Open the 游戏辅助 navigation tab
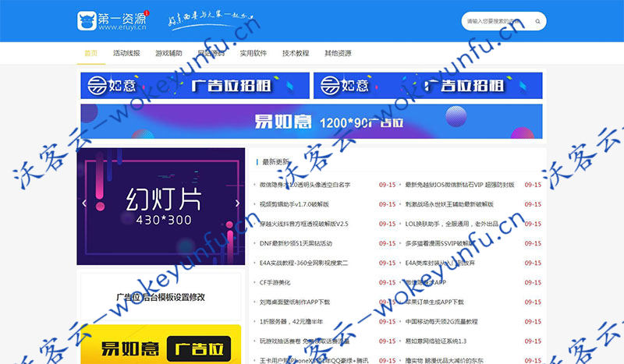The height and width of the screenshot is (364, 624). pos(168,53)
